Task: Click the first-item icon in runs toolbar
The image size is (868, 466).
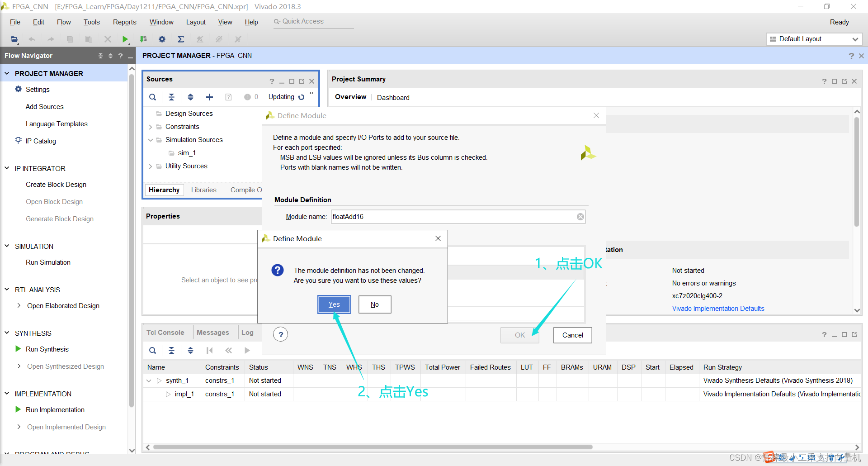Action: (x=209, y=350)
